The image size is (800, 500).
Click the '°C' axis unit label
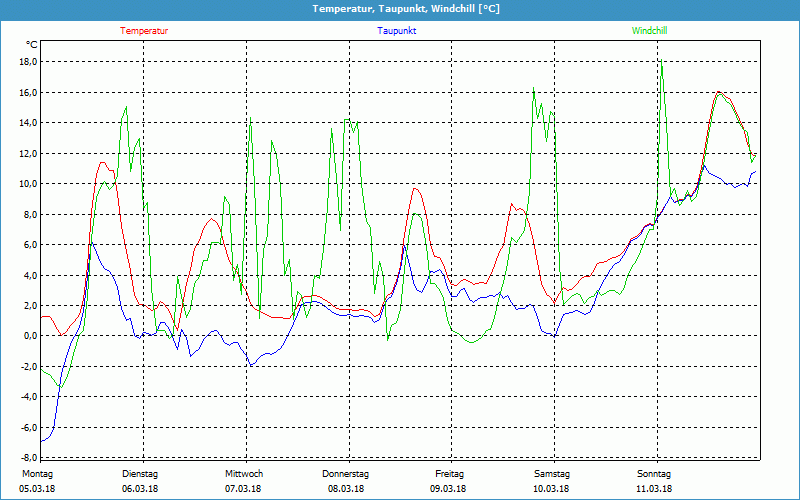click(x=32, y=45)
